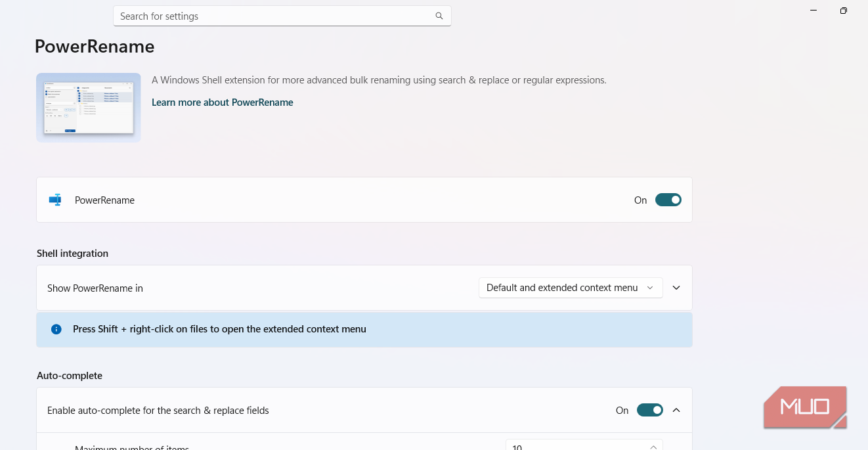The height and width of the screenshot is (450, 868).
Task: Click the 'Auto-complete' section heading
Action: click(70, 376)
